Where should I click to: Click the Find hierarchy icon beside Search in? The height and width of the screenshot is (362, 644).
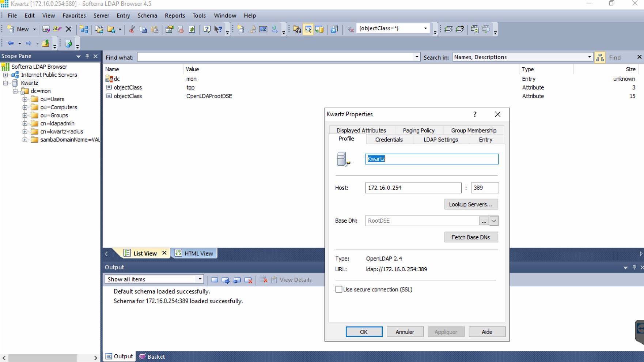(x=600, y=57)
